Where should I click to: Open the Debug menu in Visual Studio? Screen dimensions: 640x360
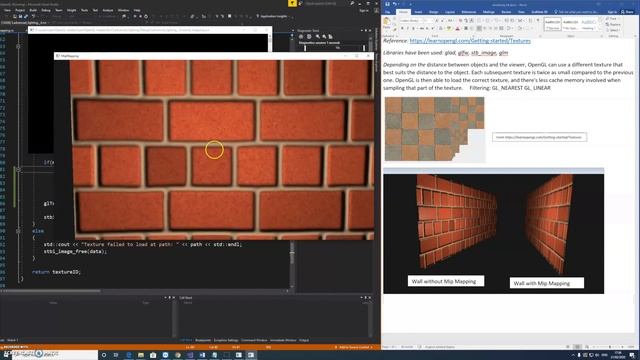click(46, 10)
